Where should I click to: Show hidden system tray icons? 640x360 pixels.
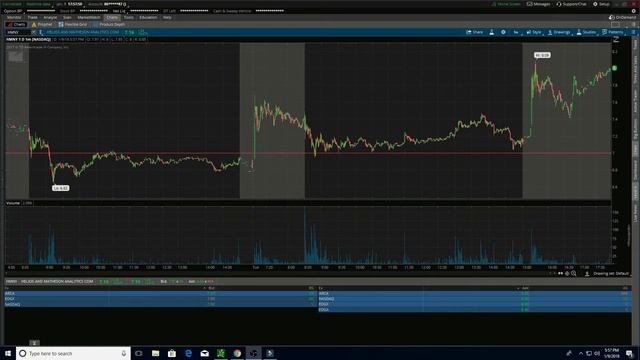581,353
